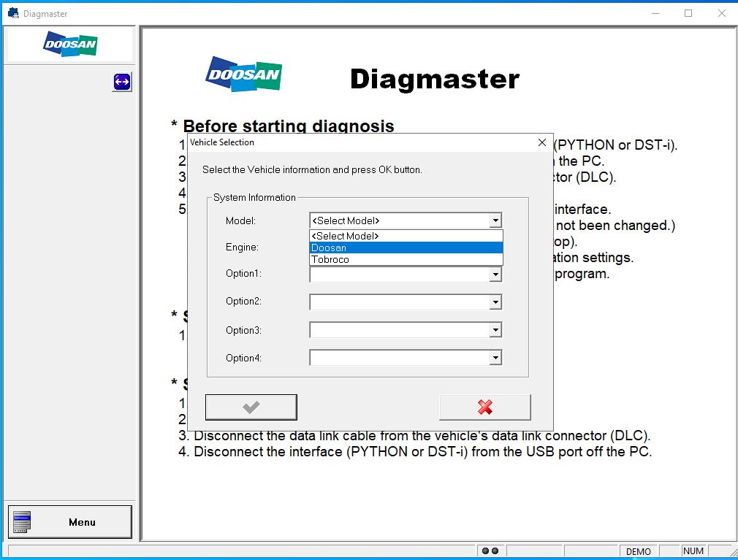Click the DEMO status bar indicator
Screen dimensions: 738x560
pyautogui.click(x=638, y=551)
